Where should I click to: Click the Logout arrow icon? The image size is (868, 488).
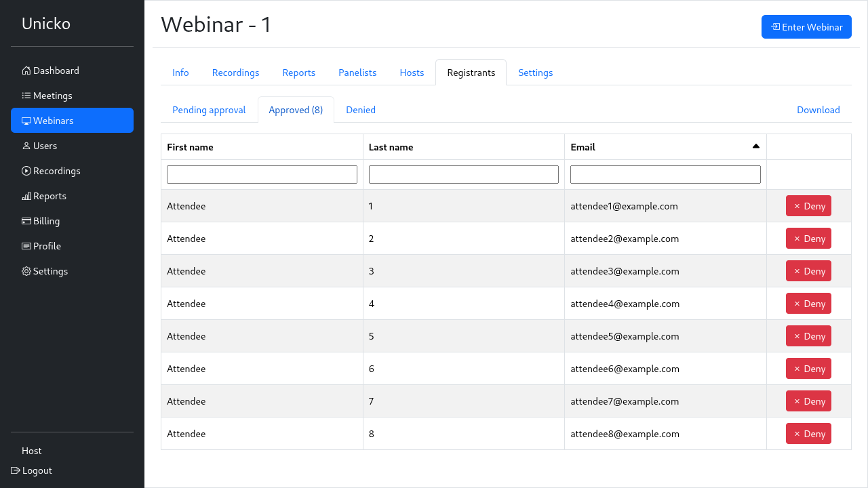pyautogui.click(x=16, y=470)
